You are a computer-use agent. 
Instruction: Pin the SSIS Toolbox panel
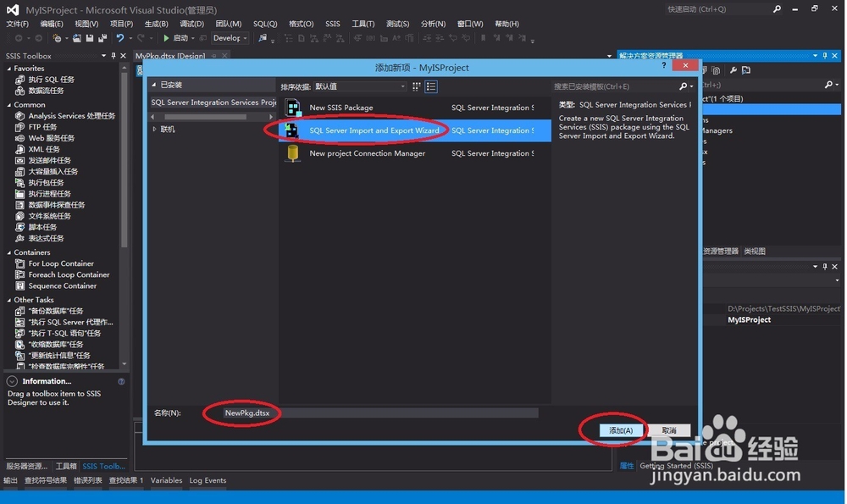pos(113,56)
